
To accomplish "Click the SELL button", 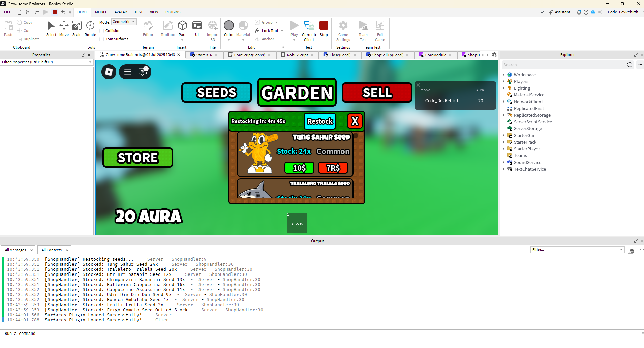I will (x=377, y=92).
